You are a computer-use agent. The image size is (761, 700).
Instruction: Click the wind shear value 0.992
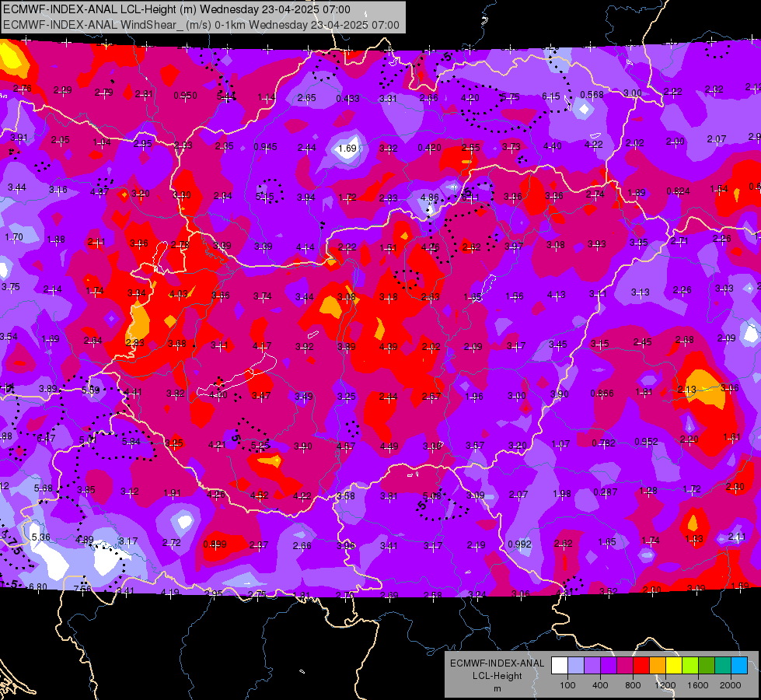(x=519, y=544)
